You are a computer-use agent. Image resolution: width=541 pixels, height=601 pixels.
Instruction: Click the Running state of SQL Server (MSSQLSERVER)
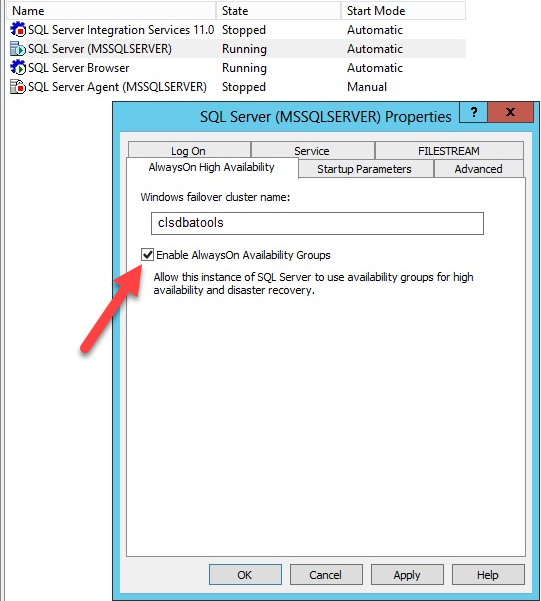click(x=244, y=49)
